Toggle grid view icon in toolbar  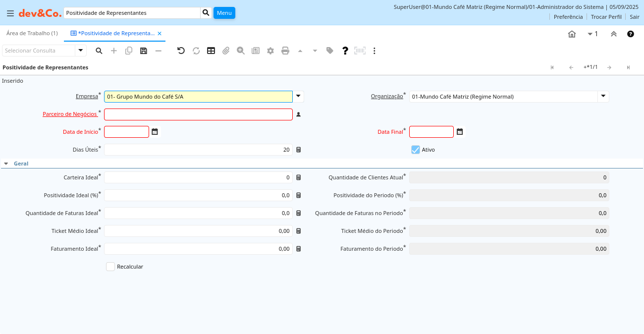click(211, 51)
